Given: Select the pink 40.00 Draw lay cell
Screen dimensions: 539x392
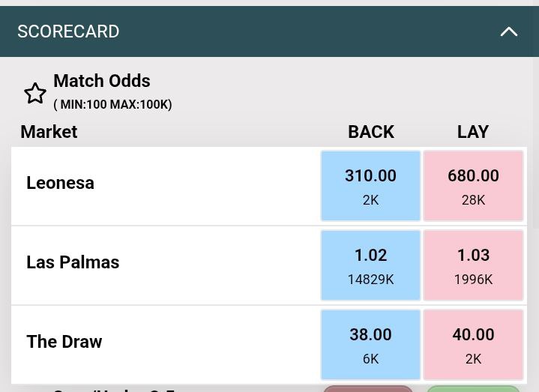Looking at the screenshot, I should [x=473, y=345].
